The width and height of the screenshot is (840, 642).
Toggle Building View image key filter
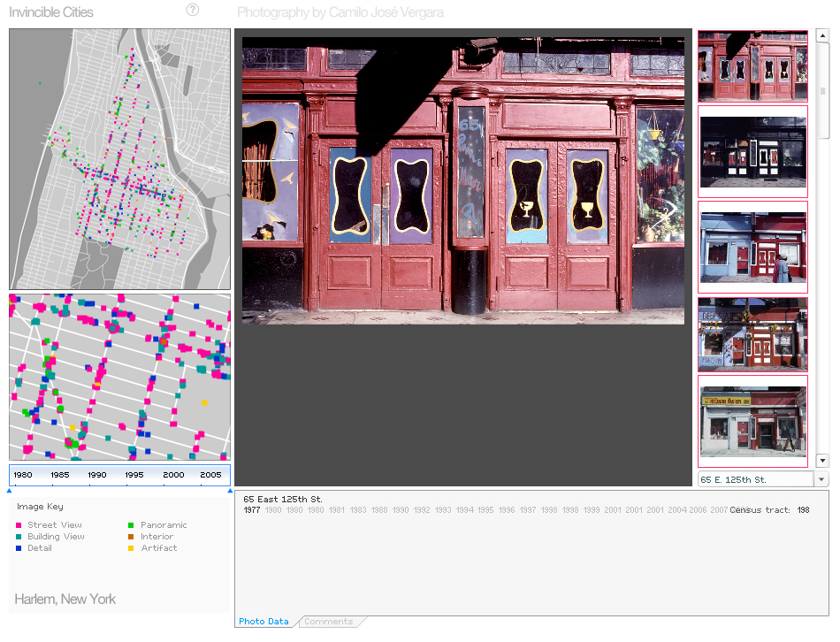point(56,537)
